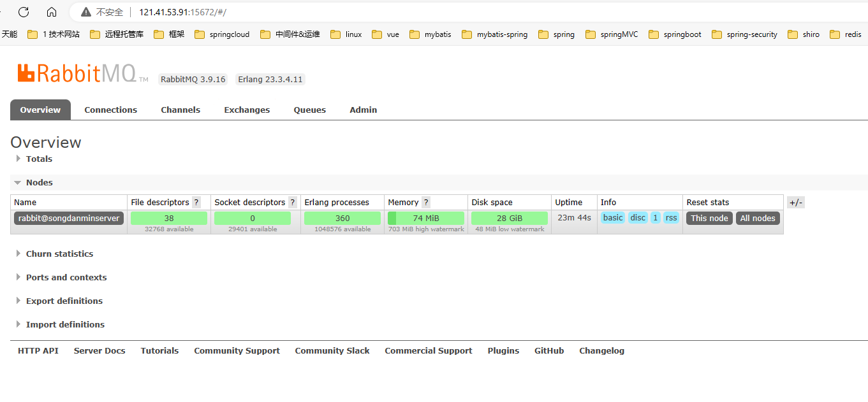Open the shiro bookmark folder
This screenshot has width=868, height=402.
(804, 34)
